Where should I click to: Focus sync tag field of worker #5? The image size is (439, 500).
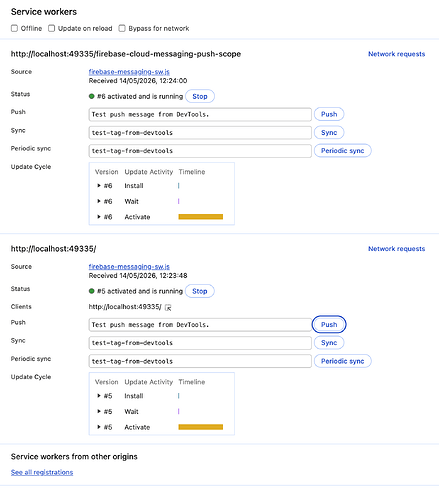point(200,343)
